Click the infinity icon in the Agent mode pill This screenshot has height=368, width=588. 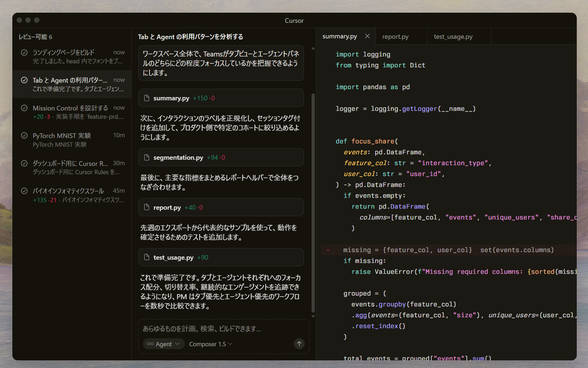tap(151, 344)
